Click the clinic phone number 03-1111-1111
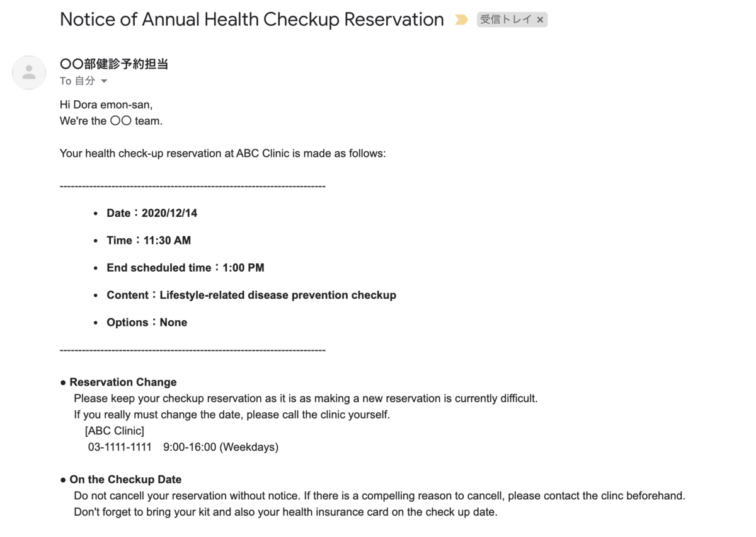The width and height of the screenshot is (756, 537). click(120, 447)
